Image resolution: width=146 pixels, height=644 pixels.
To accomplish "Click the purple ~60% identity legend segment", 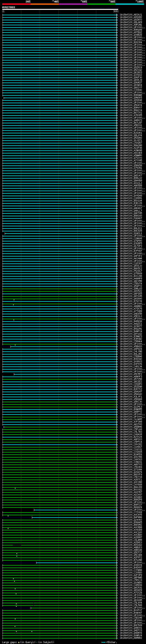I will 73,4.
